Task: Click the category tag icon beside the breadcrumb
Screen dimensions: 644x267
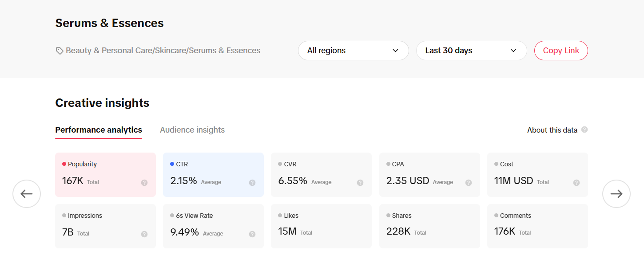Action: click(x=59, y=50)
